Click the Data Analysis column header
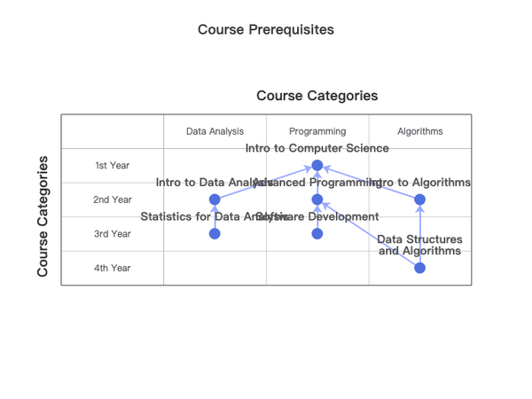 click(215, 131)
